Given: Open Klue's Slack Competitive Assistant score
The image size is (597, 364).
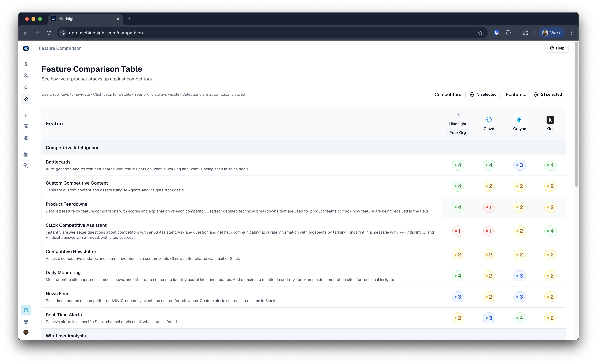Looking at the screenshot, I should [550, 231].
